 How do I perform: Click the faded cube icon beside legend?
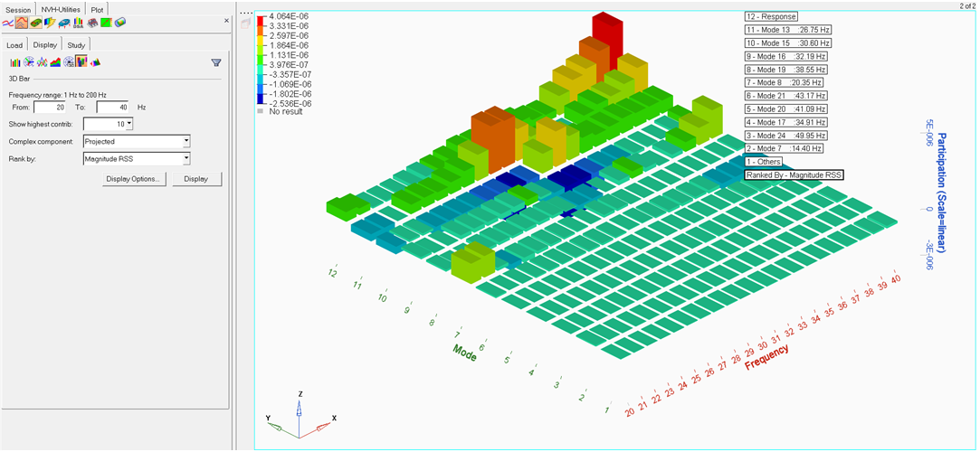[x=246, y=24]
